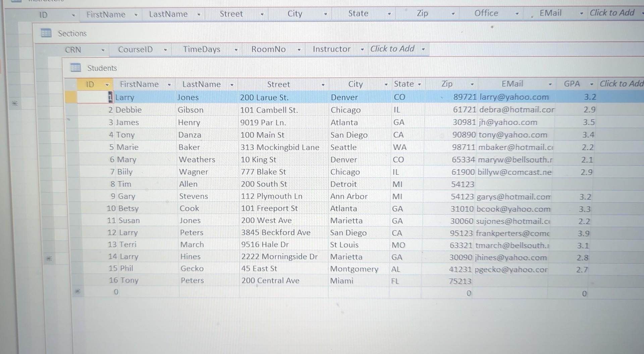Open the RoomNo column dropdown in Sections
The image size is (644, 354).
pos(299,49)
